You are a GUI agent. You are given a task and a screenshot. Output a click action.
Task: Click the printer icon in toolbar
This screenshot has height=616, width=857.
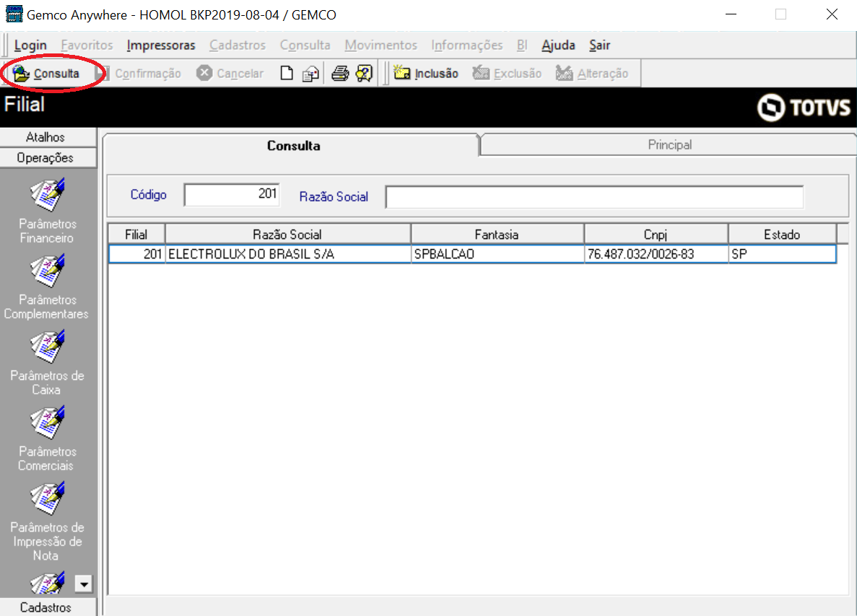[340, 73]
